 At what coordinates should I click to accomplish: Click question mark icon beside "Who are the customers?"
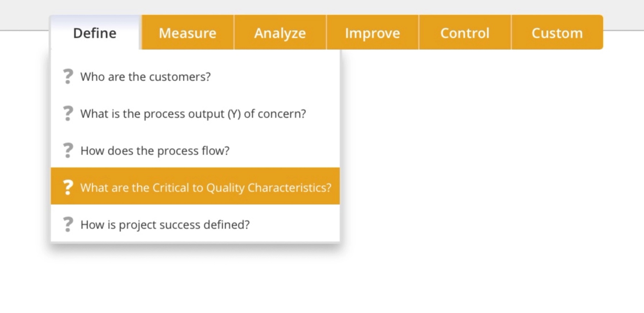pos(68,76)
